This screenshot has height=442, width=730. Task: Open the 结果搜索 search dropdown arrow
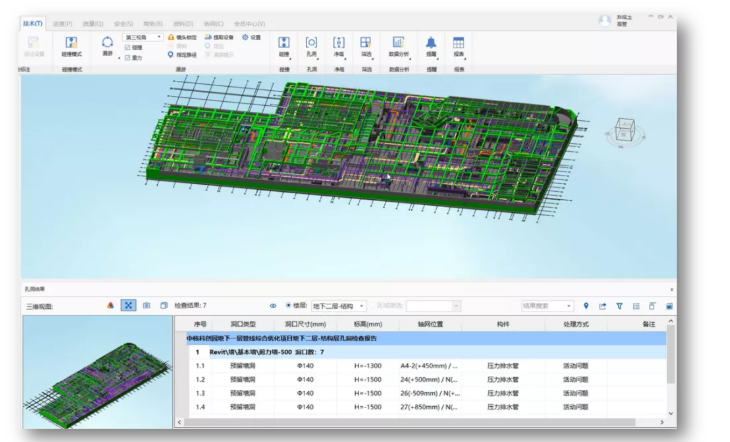tap(568, 306)
